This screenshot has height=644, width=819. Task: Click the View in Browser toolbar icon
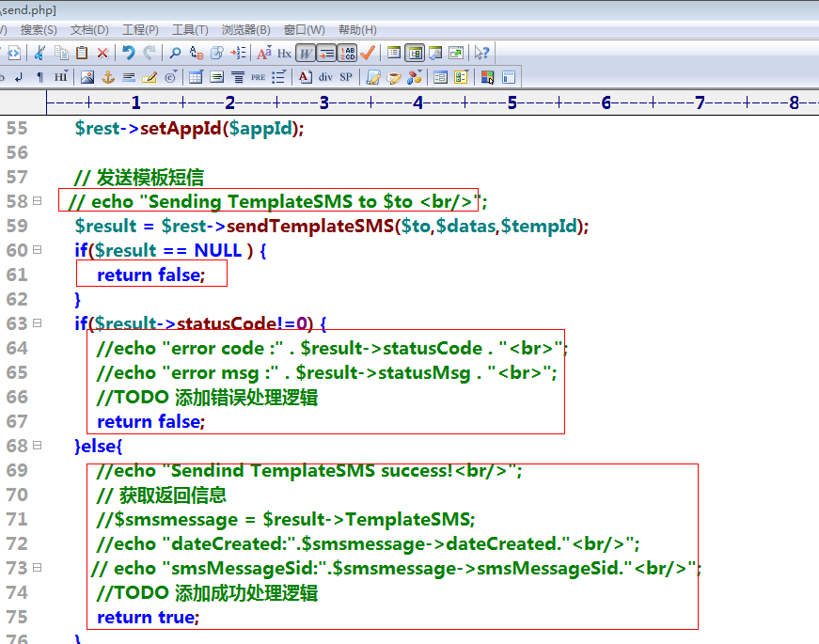(x=14, y=53)
